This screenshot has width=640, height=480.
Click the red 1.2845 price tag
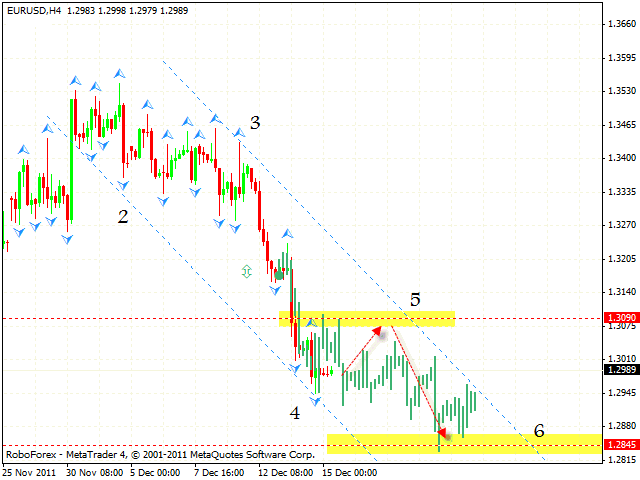click(x=621, y=443)
